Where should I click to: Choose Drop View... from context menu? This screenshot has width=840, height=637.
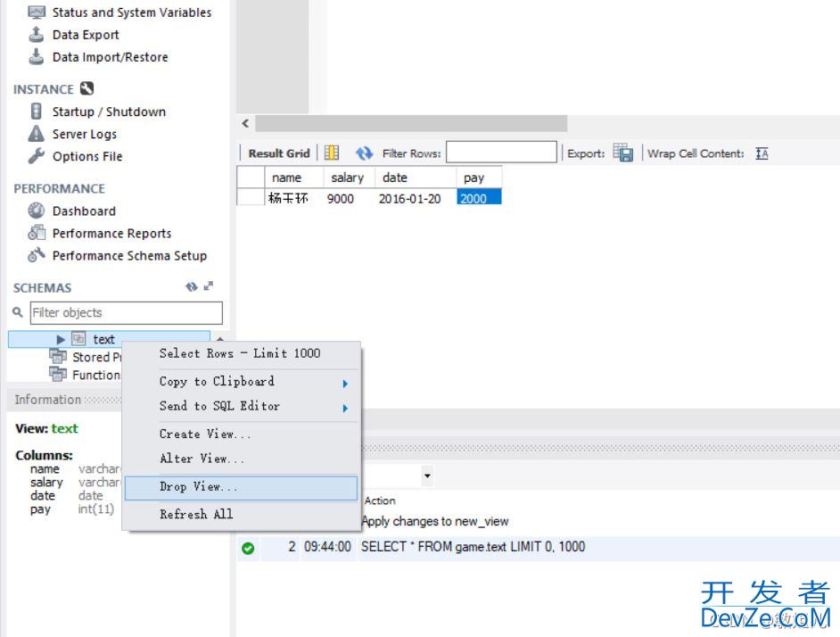click(242, 487)
